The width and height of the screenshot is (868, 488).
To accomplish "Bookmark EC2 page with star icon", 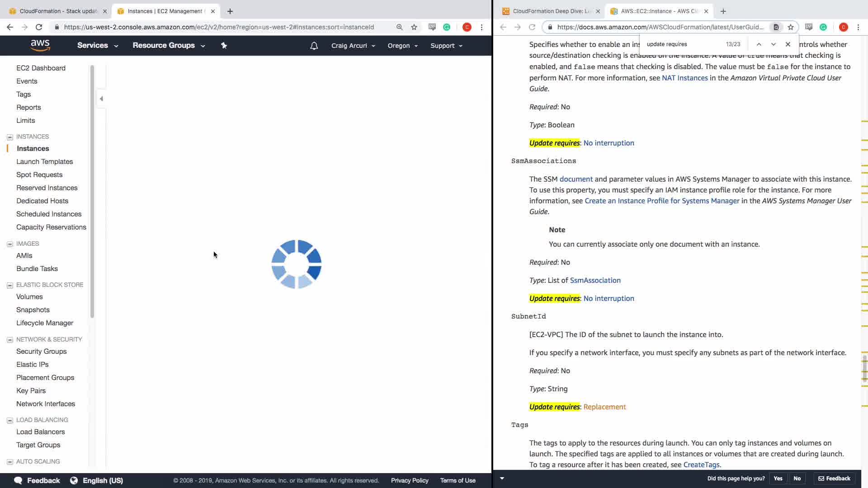I will coord(414,27).
